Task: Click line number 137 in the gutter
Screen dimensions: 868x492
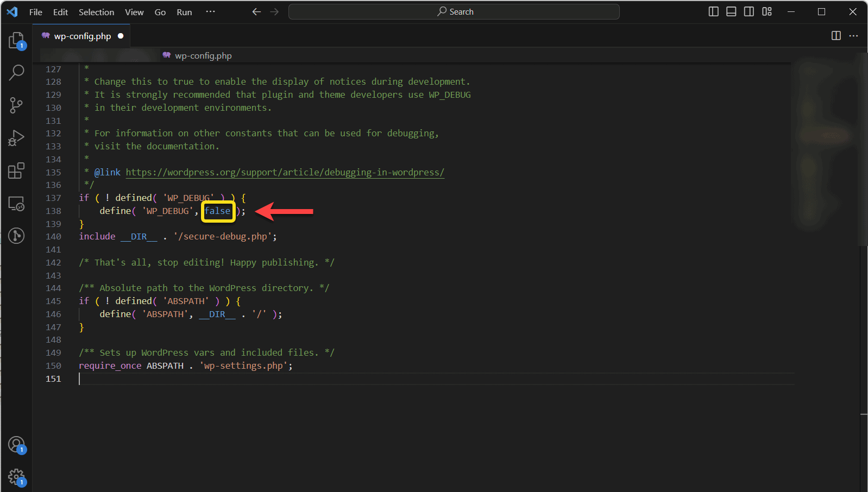Action: pyautogui.click(x=53, y=198)
